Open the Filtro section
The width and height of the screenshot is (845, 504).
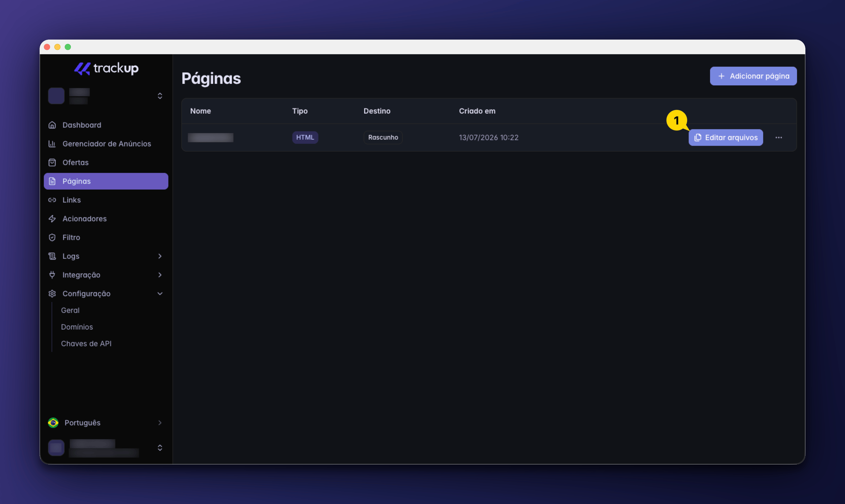coord(106,237)
